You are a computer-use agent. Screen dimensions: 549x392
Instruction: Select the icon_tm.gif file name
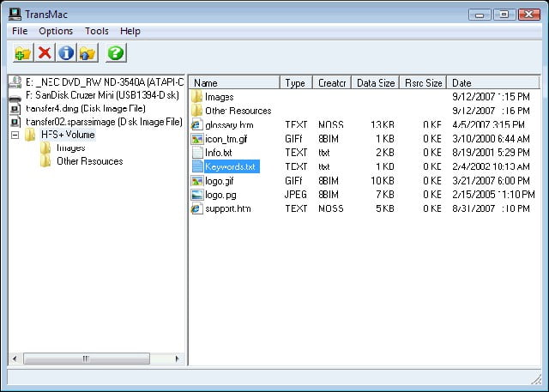226,139
